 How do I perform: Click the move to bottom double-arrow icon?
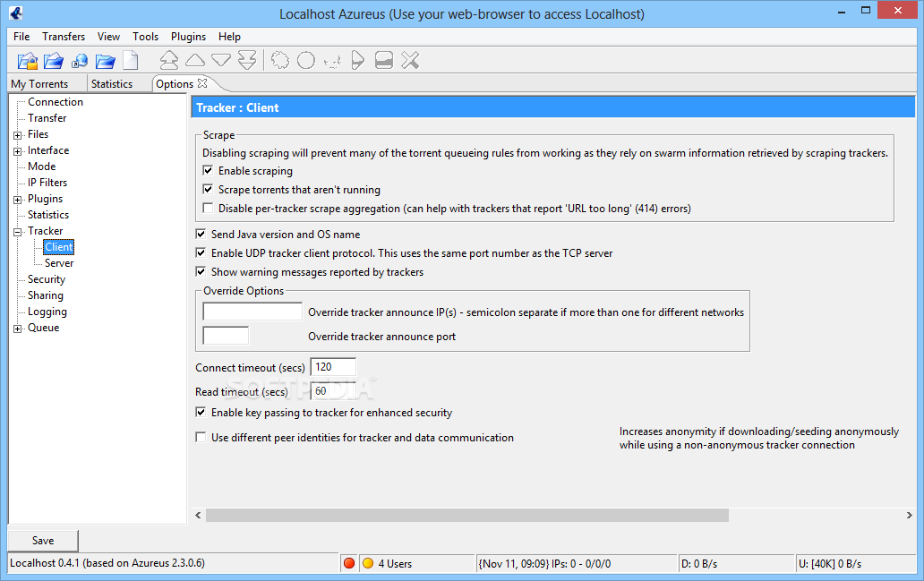(x=247, y=60)
